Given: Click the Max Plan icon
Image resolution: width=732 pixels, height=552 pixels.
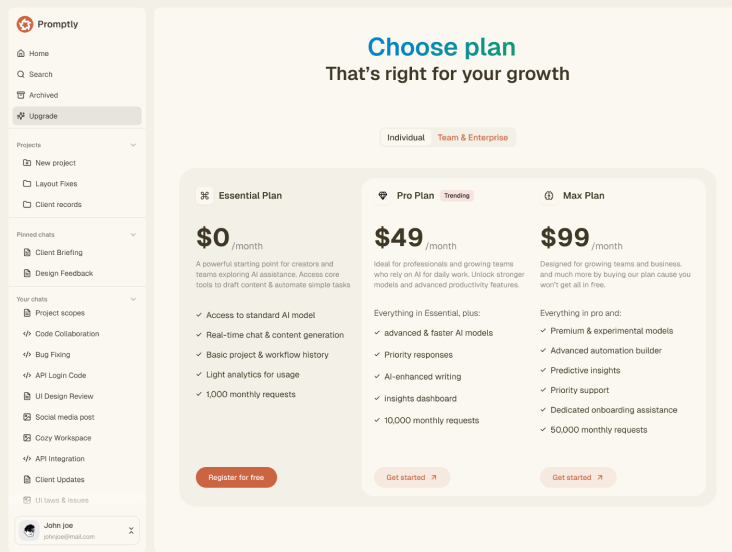Looking at the screenshot, I should coord(549,196).
